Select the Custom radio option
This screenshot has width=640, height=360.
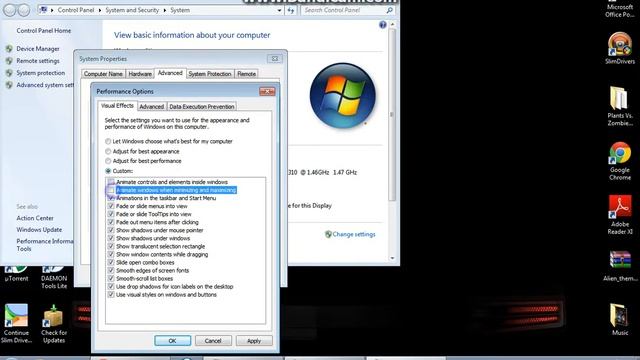pos(108,171)
